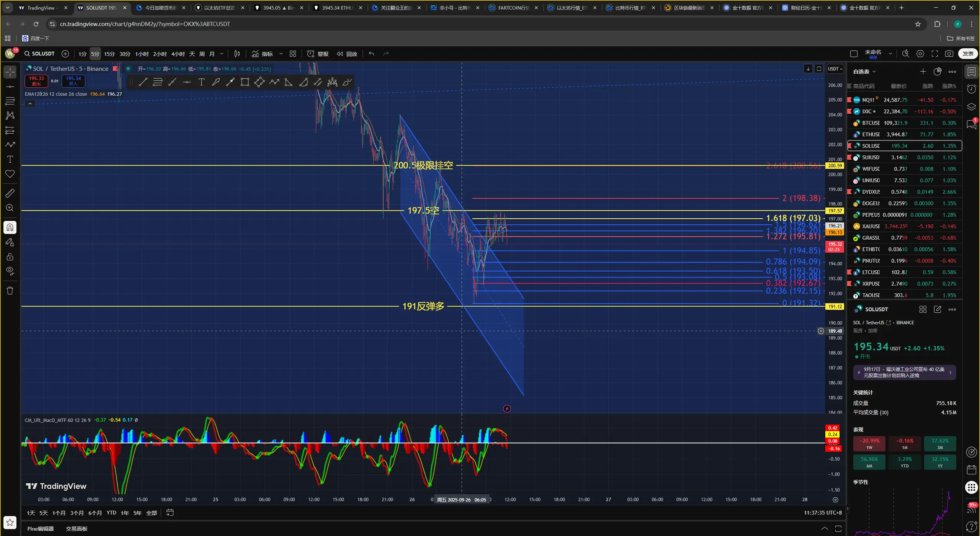Open the USDT currency dropdown
The image size is (980, 536).
click(x=835, y=69)
